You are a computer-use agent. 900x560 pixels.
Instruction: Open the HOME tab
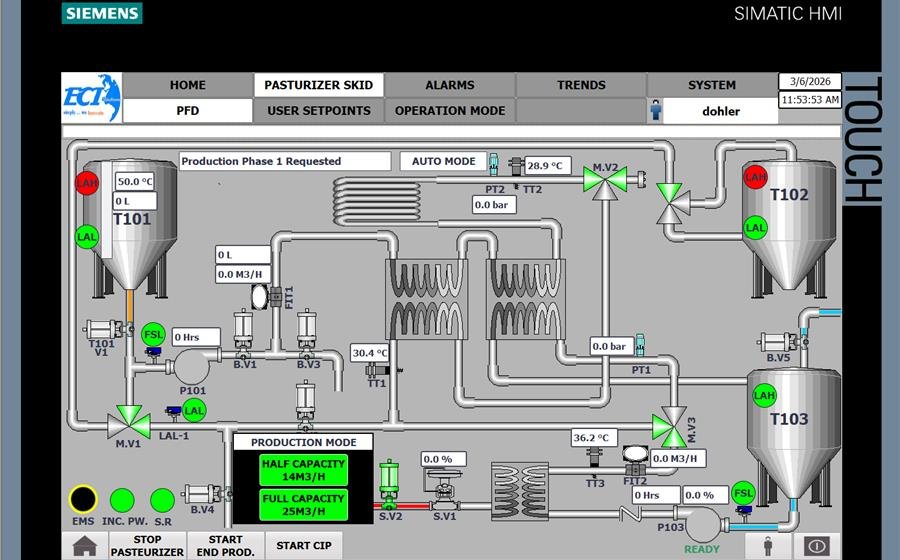[188, 85]
